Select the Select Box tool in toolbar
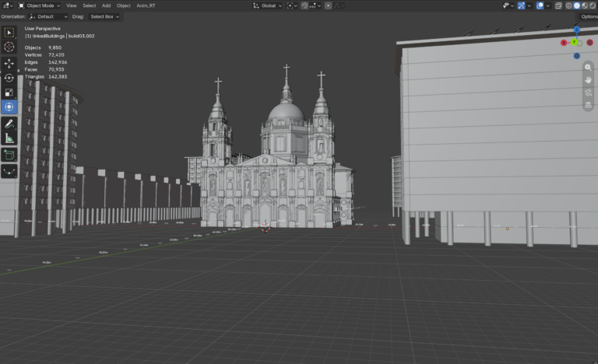 pyautogui.click(x=9, y=33)
